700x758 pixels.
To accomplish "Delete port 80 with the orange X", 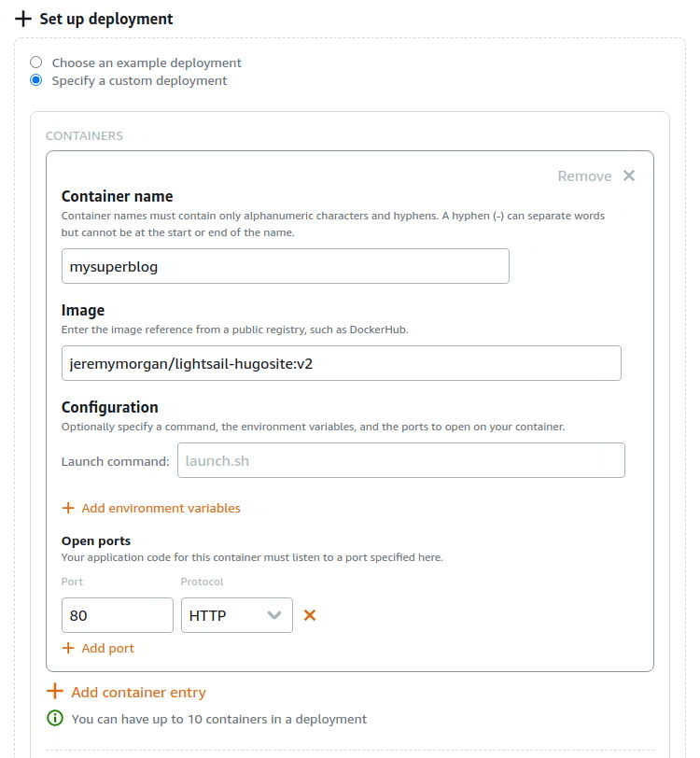I will click(310, 615).
